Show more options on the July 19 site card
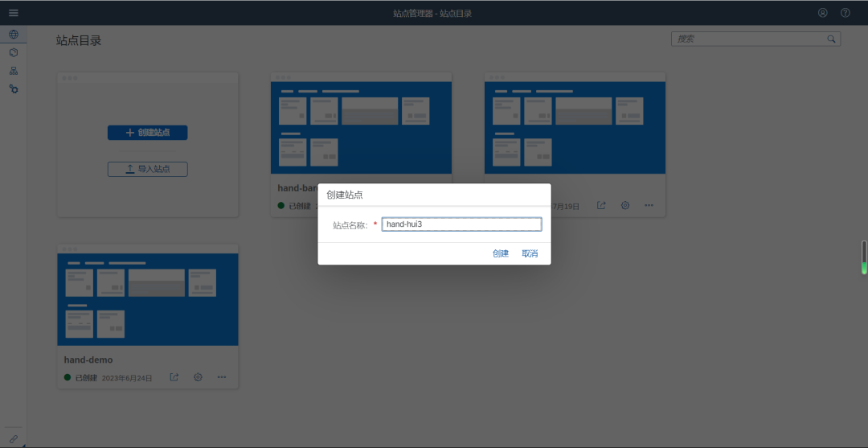 pos(649,205)
